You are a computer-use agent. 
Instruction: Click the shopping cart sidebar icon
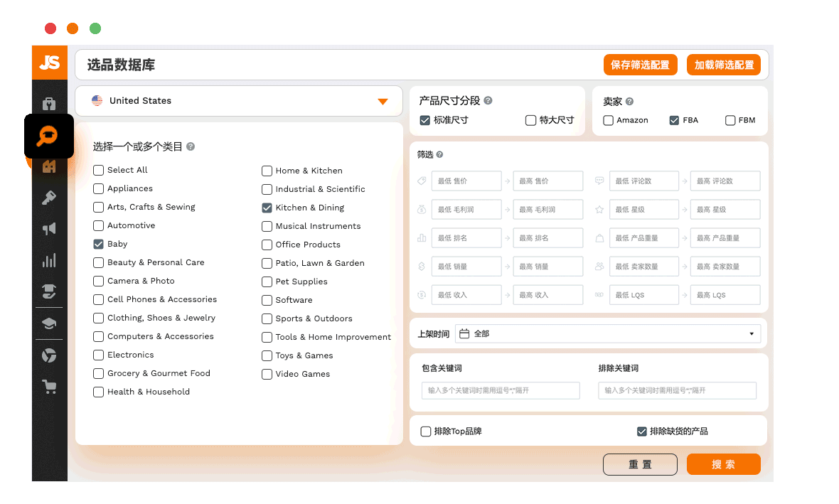49,386
